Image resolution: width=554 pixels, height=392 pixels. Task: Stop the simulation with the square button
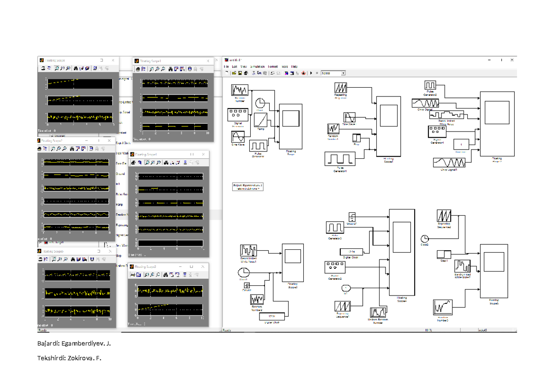coord(317,73)
